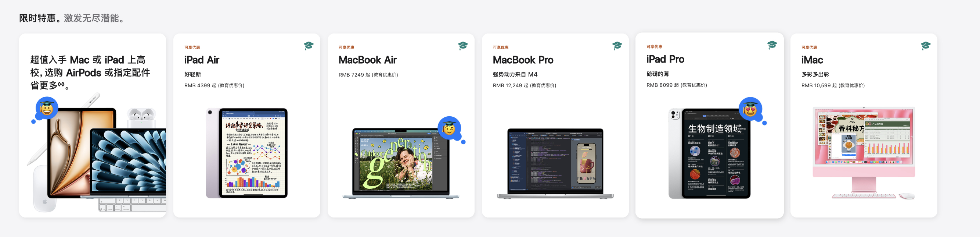This screenshot has width=980, height=237.
Task: Open the MacBook Air title link
Action: point(367,60)
